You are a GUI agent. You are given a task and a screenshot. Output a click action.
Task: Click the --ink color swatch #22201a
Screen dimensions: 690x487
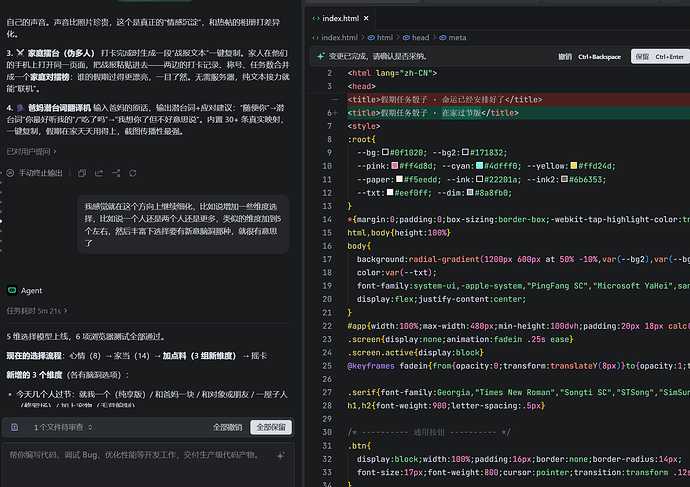click(x=480, y=179)
